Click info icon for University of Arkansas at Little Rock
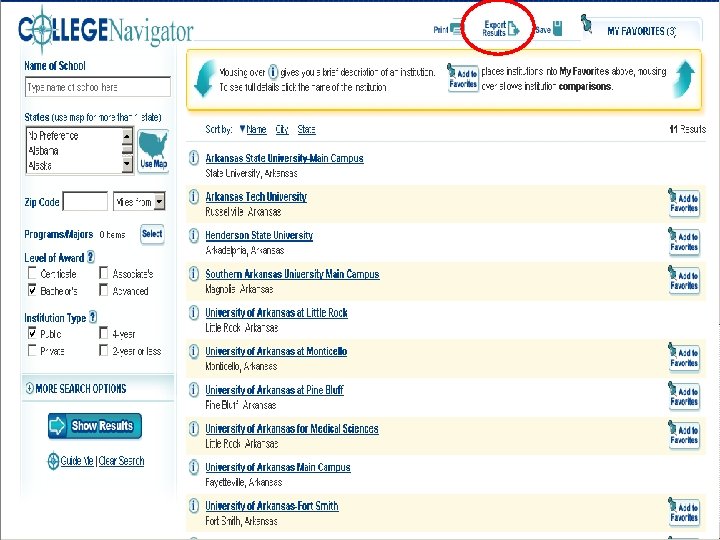 point(194,312)
